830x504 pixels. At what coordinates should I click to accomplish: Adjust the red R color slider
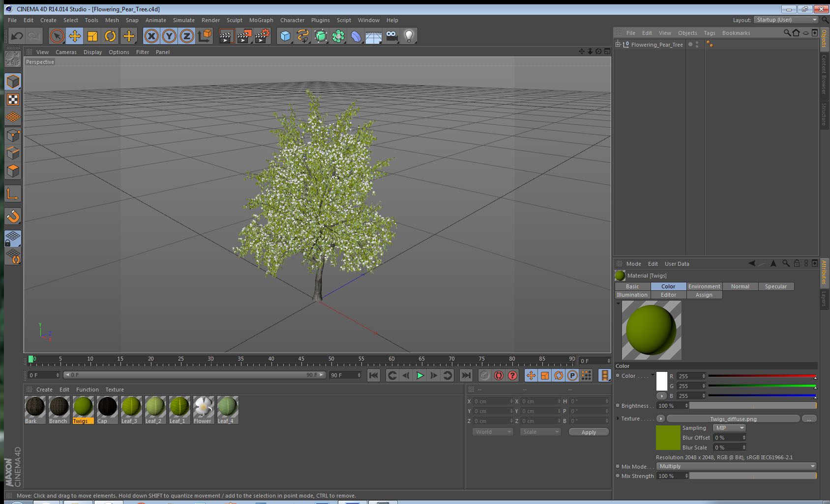(762, 376)
